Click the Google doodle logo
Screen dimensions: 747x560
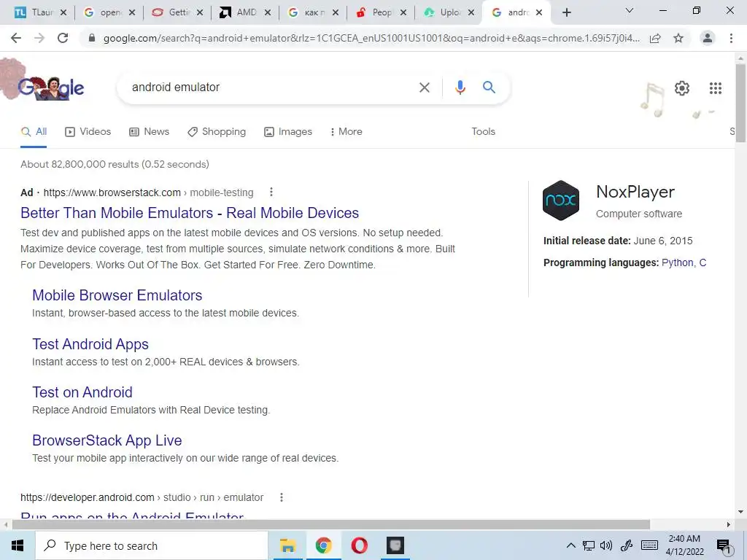pyautogui.click(x=50, y=88)
